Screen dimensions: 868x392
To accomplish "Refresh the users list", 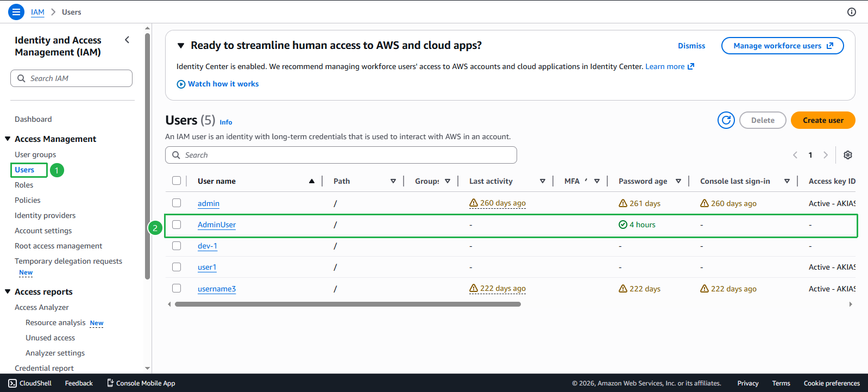I will coord(726,120).
